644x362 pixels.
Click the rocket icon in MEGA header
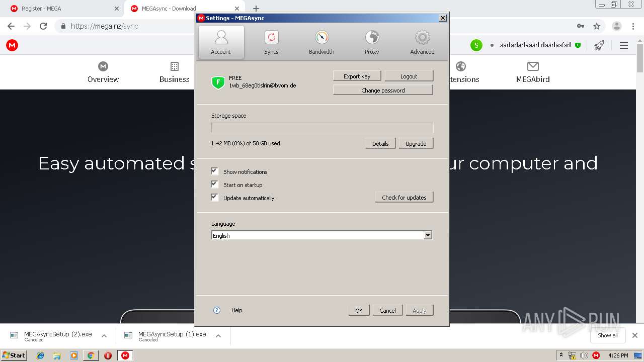click(x=599, y=45)
